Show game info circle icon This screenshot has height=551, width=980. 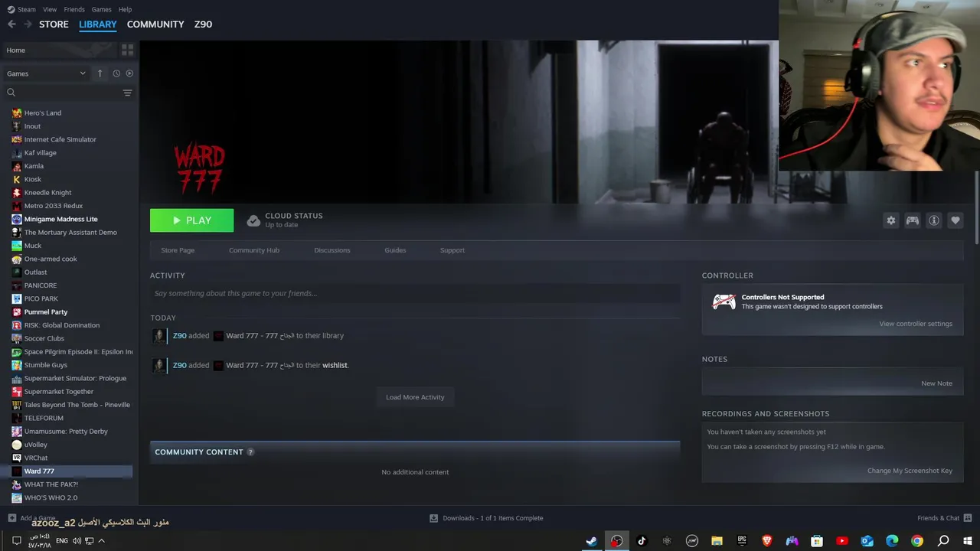click(x=934, y=220)
